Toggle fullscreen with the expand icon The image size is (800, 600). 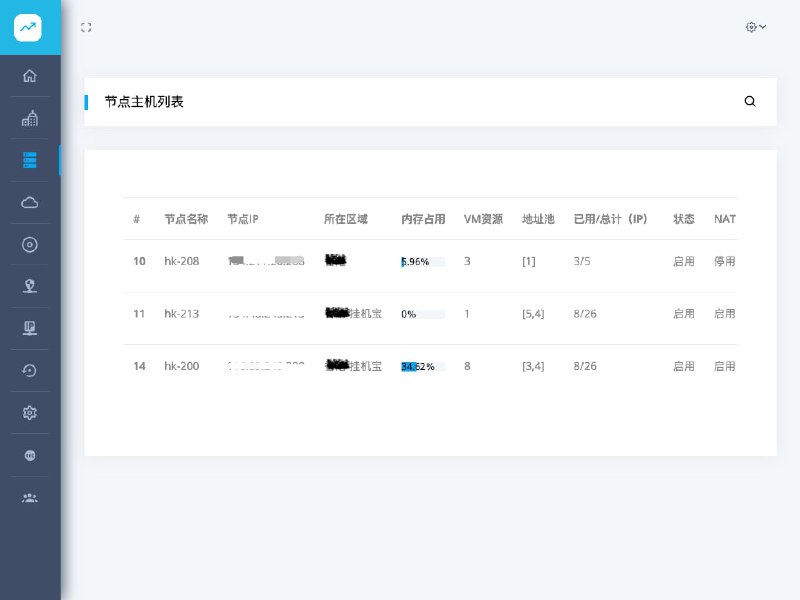click(86, 27)
